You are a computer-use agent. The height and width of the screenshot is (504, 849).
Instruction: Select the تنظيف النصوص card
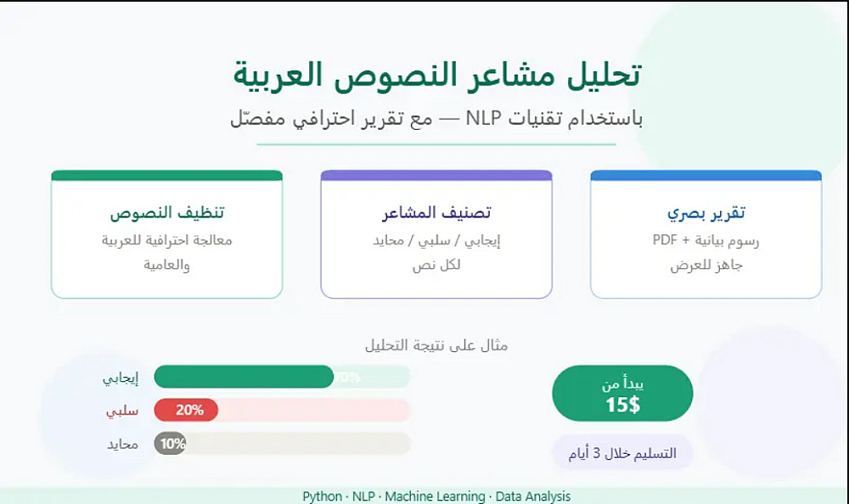click(x=166, y=234)
